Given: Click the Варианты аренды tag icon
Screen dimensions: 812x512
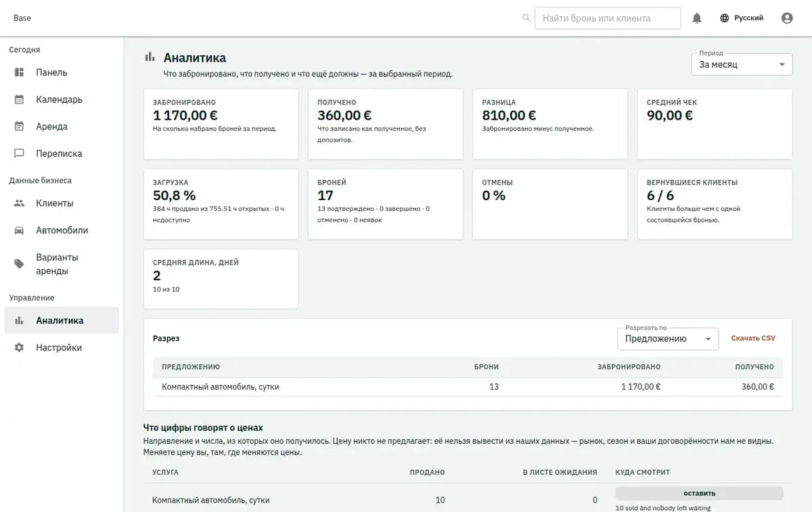Looking at the screenshot, I should click(19, 264).
